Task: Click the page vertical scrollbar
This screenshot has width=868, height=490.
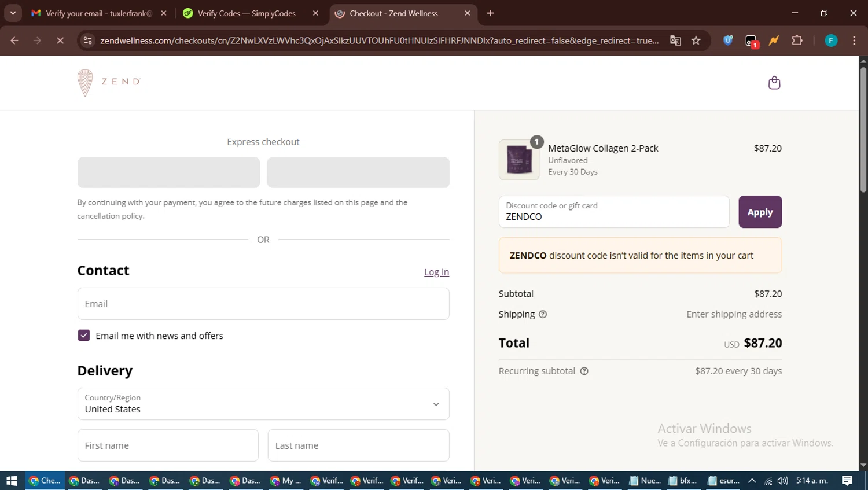Action: (x=863, y=130)
